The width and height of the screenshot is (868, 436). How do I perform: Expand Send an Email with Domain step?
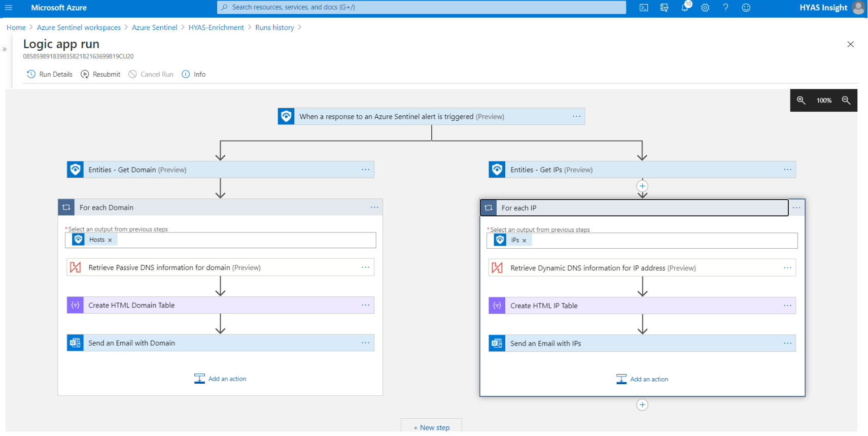220,343
